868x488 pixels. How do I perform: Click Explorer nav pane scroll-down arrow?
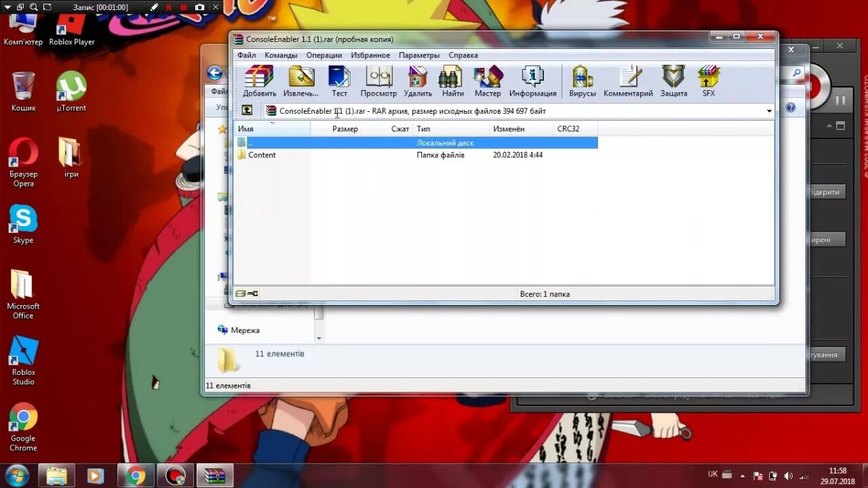pos(319,338)
